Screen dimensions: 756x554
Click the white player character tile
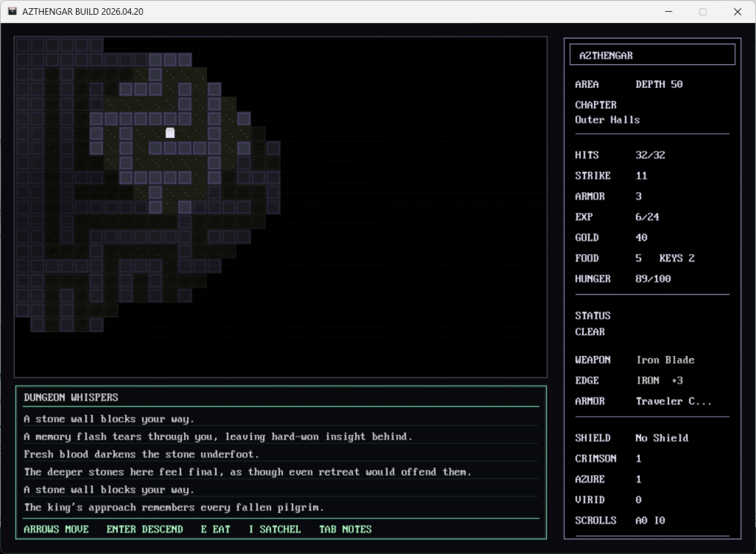170,133
